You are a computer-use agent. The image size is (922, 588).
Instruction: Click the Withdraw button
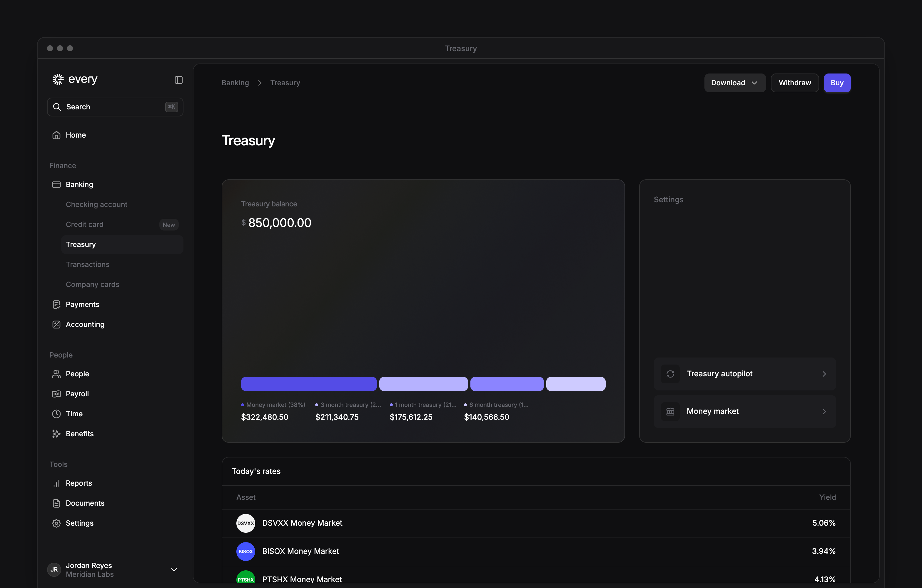(794, 83)
